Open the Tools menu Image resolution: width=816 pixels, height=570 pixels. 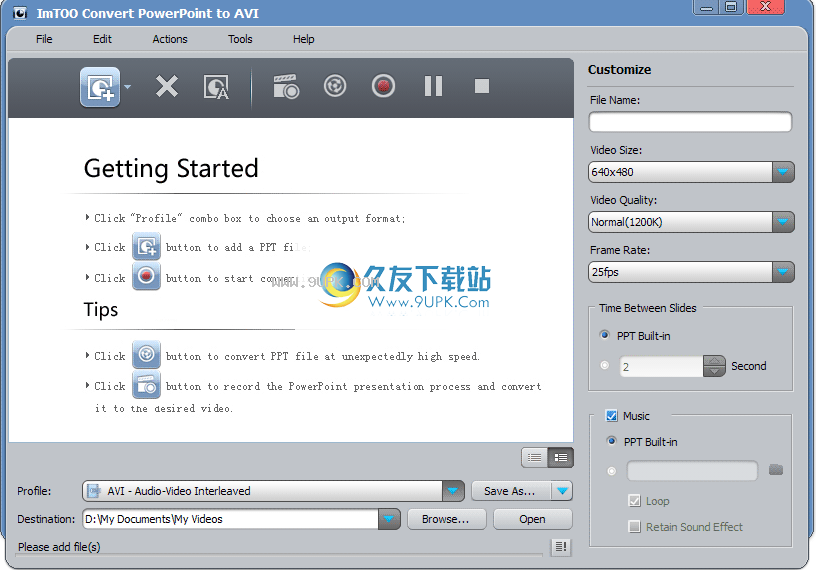coord(240,39)
